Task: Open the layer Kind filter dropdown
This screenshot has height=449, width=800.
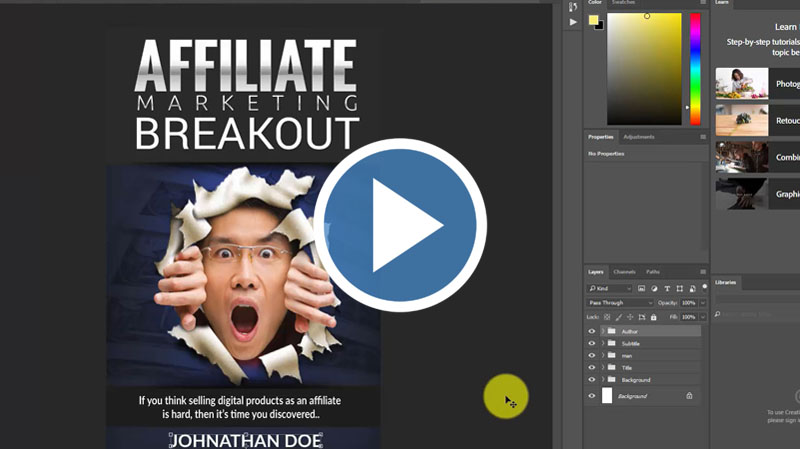Action: pos(610,288)
